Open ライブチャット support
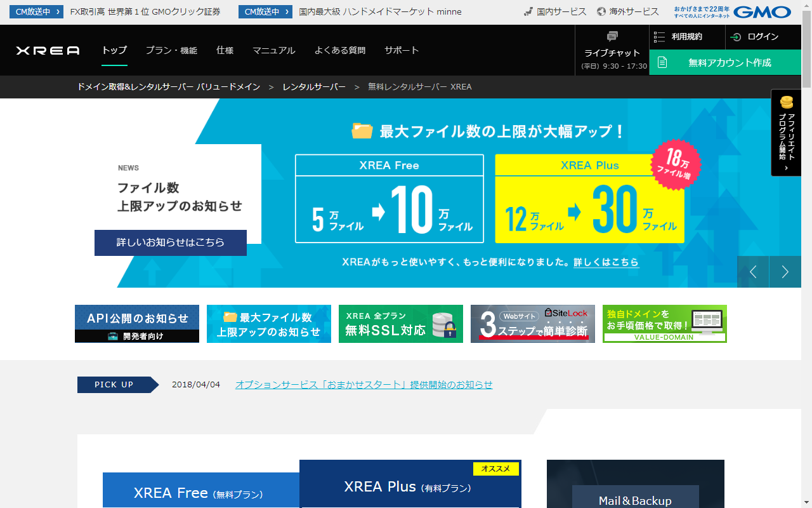The image size is (812, 508). click(612, 50)
